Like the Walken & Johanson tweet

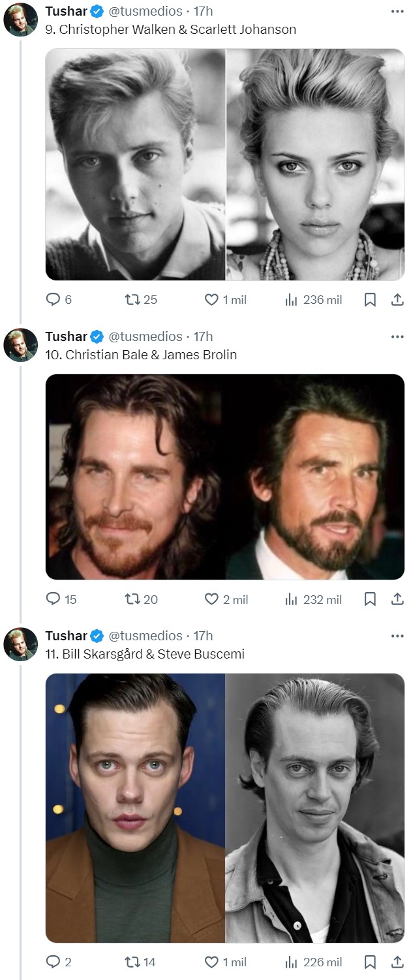pyautogui.click(x=211, y=300)
